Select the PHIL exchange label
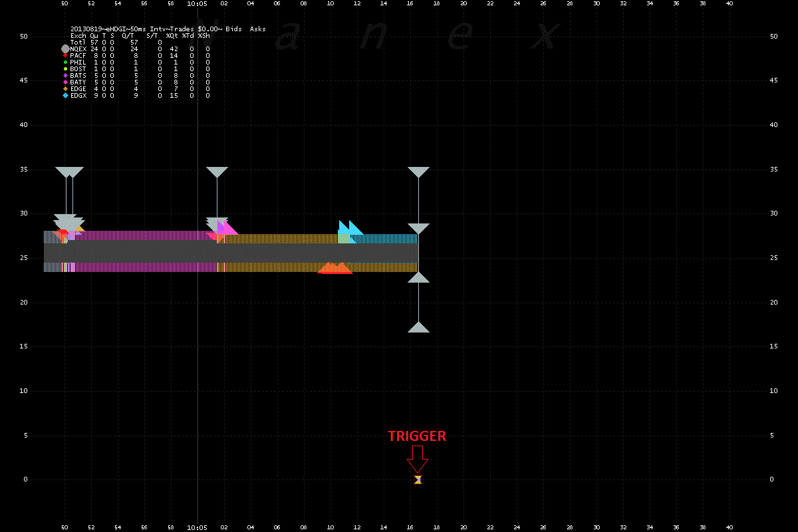The width and height of the screenshot is (798, 532). tap(78, 62)
